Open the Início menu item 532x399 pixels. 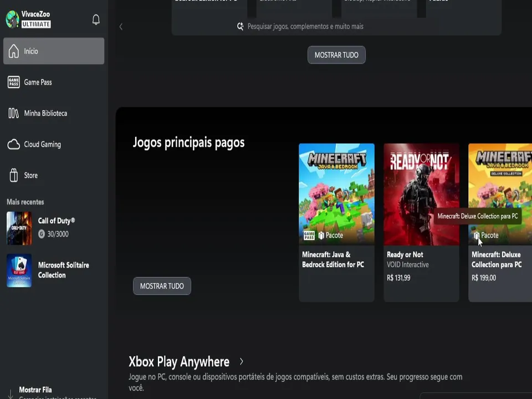tap(54, 51)
